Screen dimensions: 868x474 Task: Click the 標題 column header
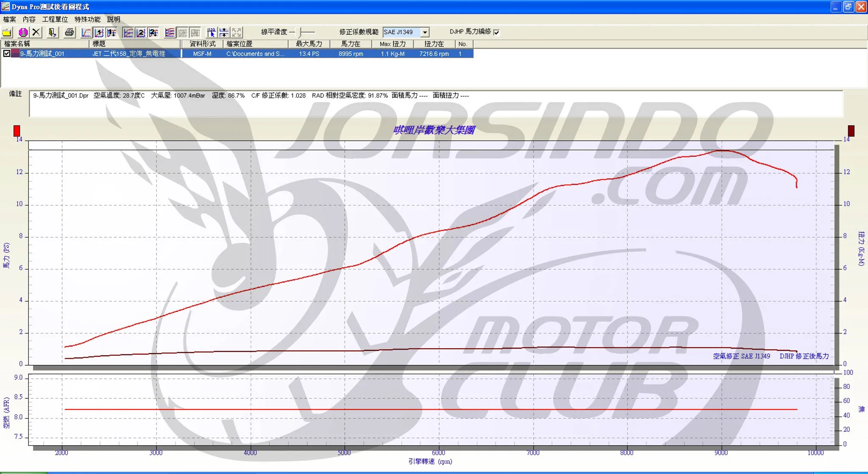(x=135, y=44)
